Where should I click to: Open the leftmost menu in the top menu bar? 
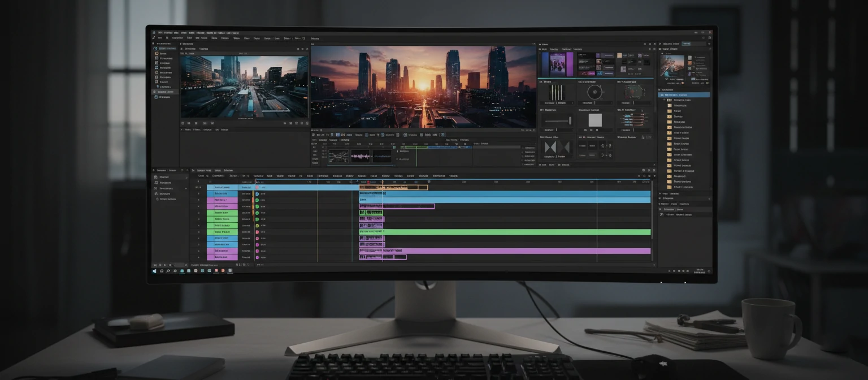(x=160, y=33)
